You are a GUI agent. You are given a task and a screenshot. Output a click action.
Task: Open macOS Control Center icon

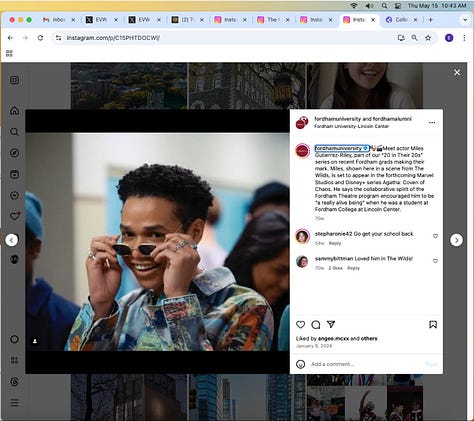pyautogui.click(x=398, y=6)
